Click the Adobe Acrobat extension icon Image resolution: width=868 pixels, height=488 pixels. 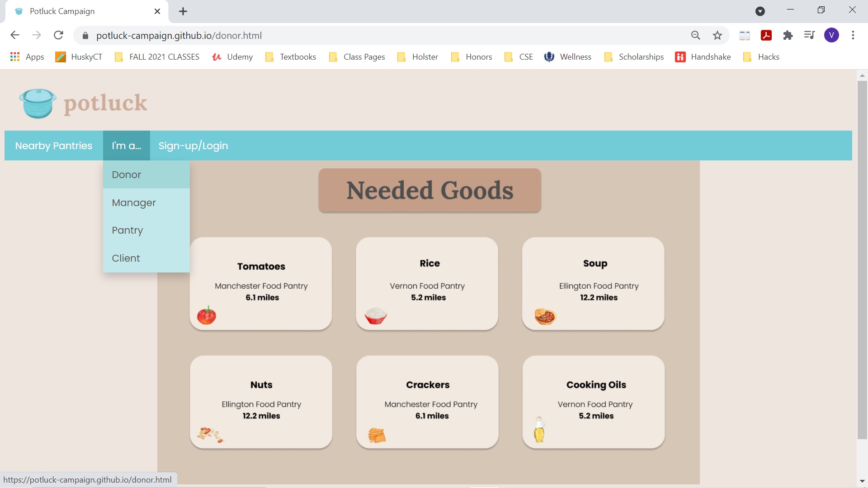click(x=766, y=35)
